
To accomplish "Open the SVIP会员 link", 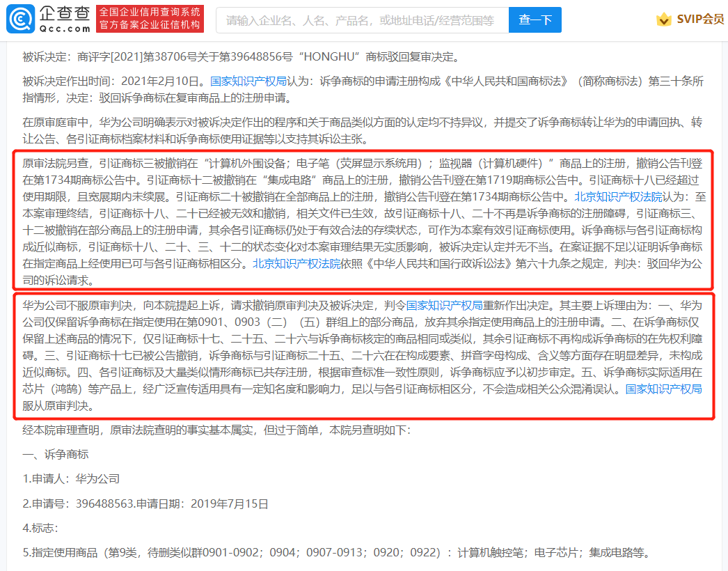I will (x=700, y=19).
